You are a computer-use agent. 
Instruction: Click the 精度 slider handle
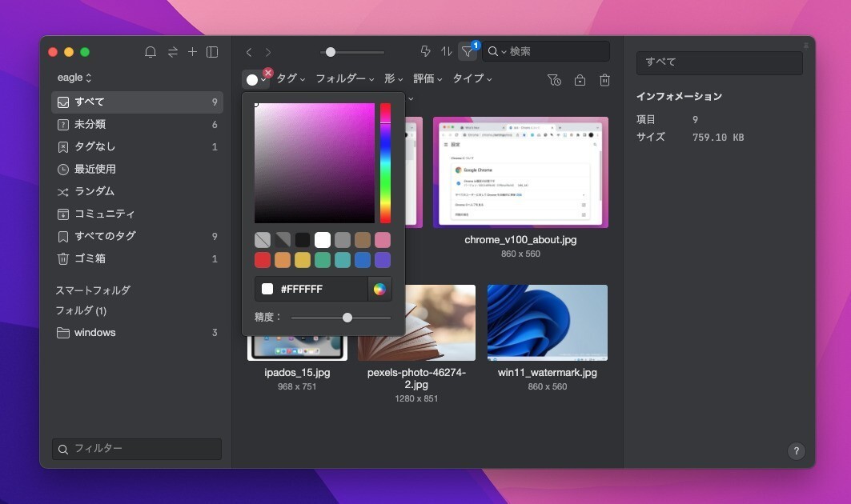tap(347, 318)
